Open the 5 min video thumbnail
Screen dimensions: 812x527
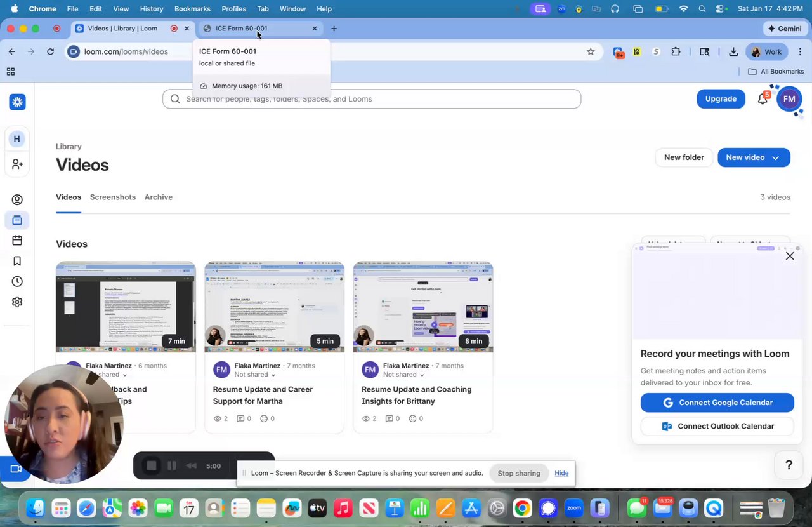pyautogui.click(x=274, y=307)
